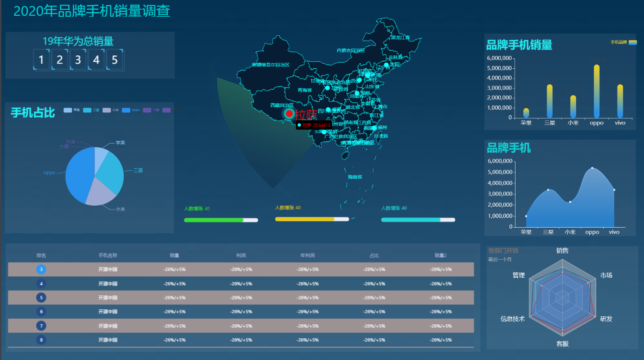Click the yellow 人数增涨 progress bar

click(x=312, y=219)
